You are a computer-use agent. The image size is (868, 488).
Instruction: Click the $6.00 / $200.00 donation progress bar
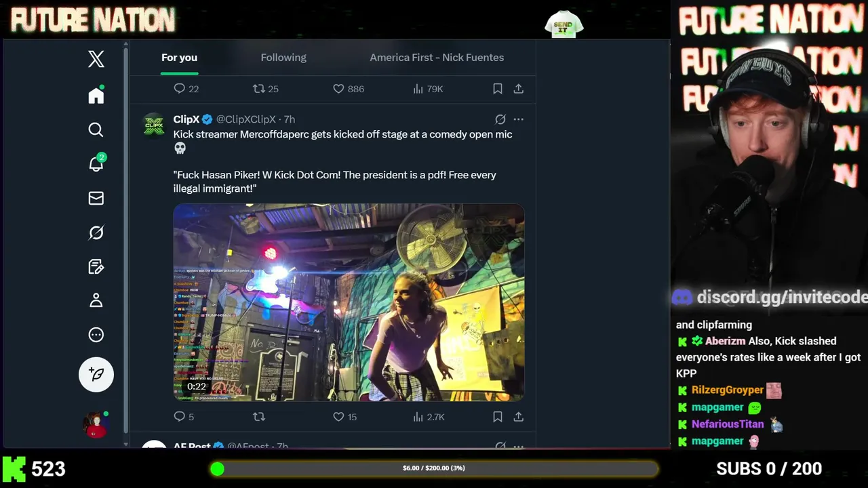434,468
